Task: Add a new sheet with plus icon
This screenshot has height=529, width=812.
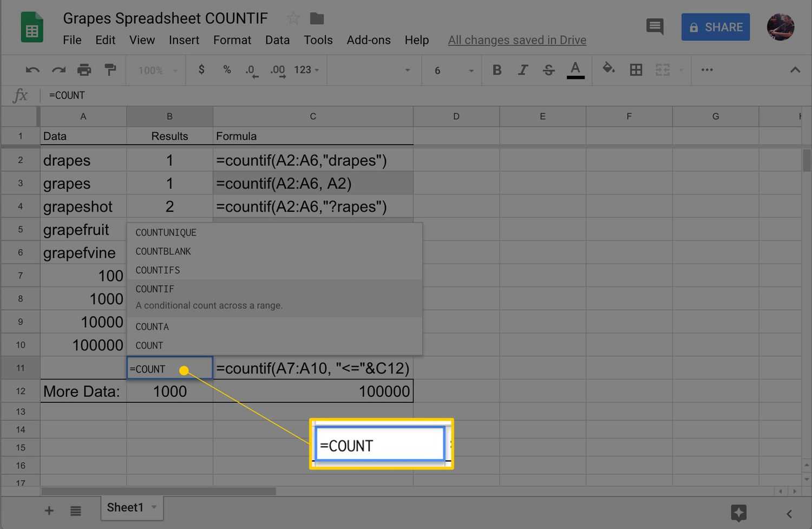Action: click(x=49, y=510)
